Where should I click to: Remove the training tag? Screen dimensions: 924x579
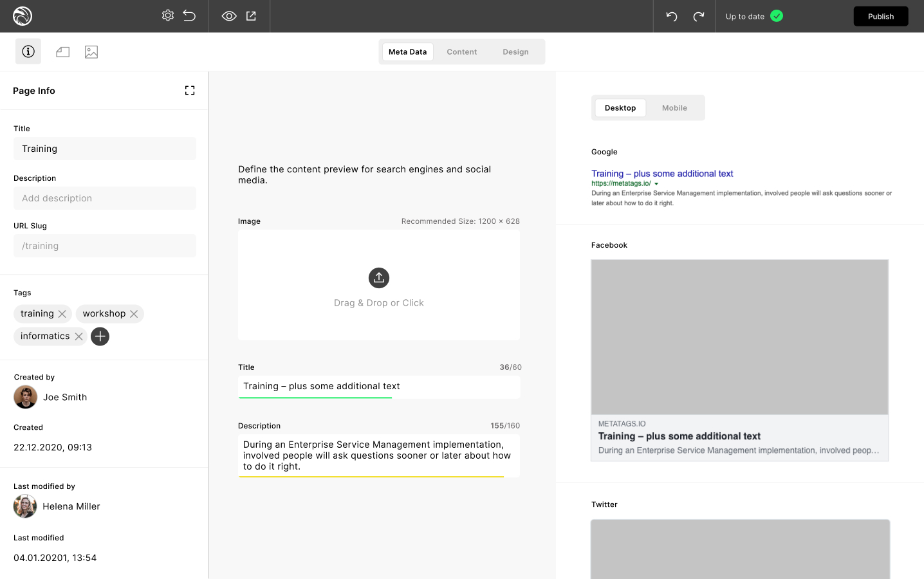62,314
